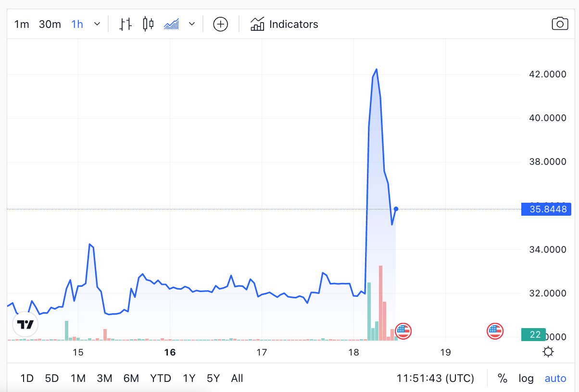
Task: Expand the chart style dropdown arrow
Action: click(x=192, y=24)
